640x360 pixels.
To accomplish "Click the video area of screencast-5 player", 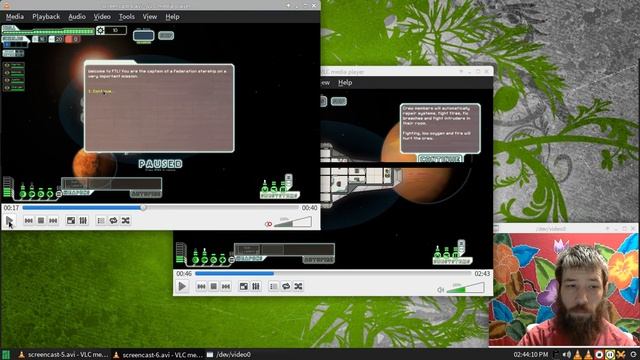I will pos(160,112).
